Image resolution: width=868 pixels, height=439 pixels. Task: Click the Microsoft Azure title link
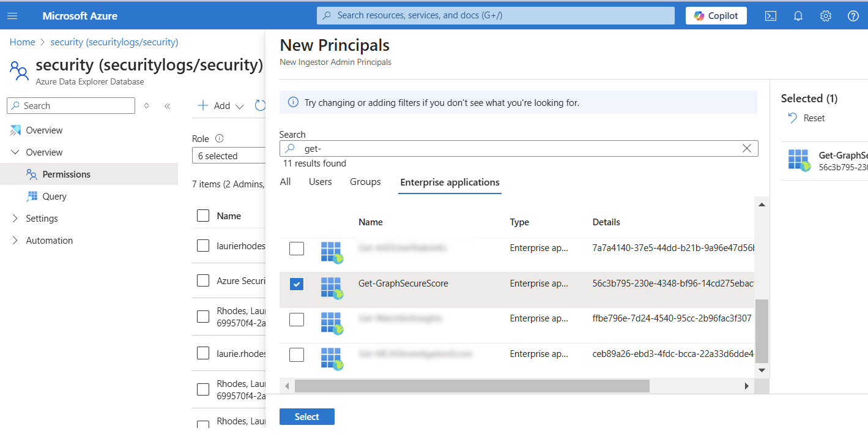(80, 16)
